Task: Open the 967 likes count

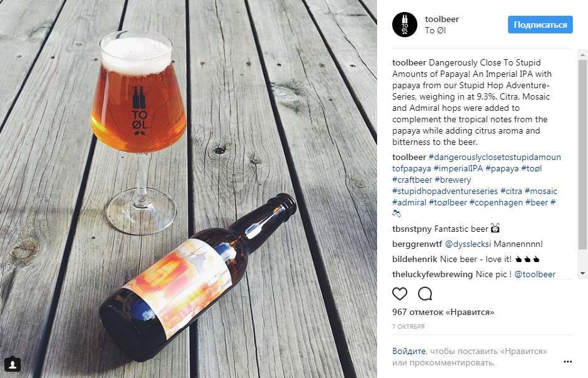Action: point(443,312)
